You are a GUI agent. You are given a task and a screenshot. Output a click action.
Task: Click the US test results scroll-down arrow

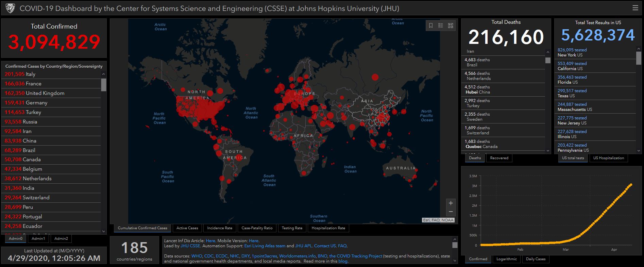click(x=638, y=151)
